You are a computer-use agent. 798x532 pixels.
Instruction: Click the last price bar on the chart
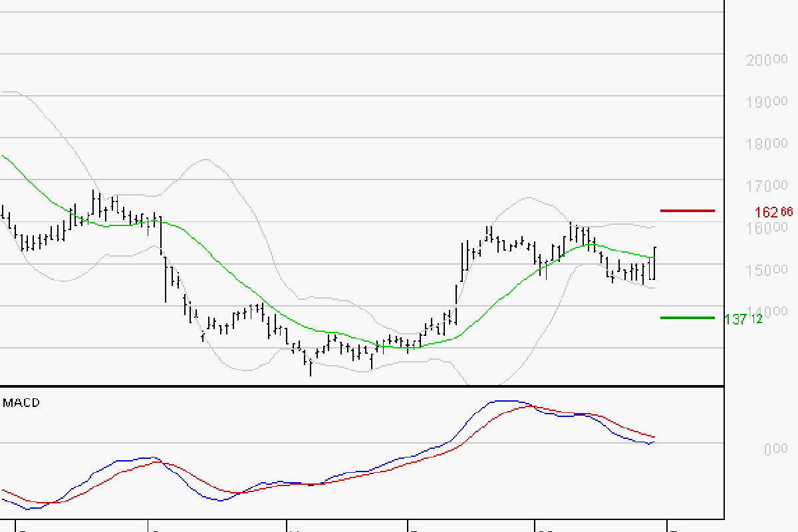point(654,263)
